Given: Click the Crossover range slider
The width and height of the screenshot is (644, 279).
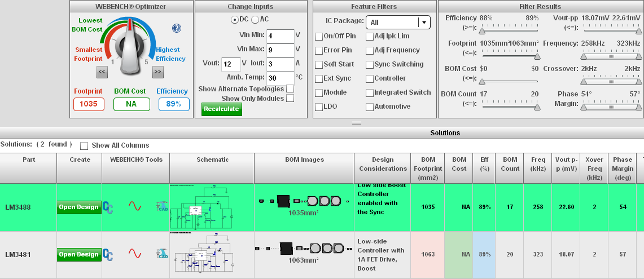Looking at the screenshot, I should click(x=611, y=81).
